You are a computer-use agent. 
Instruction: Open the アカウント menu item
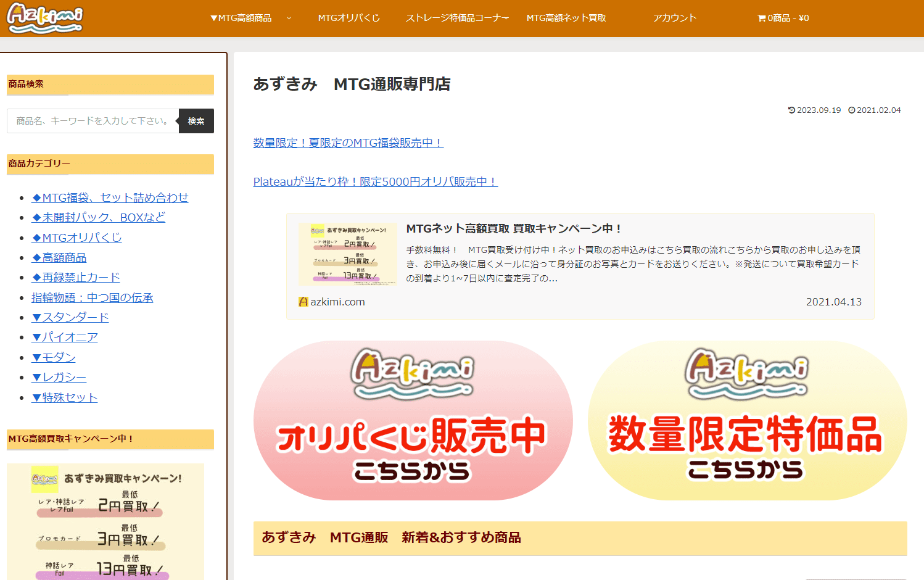click(x=675, y=18)
